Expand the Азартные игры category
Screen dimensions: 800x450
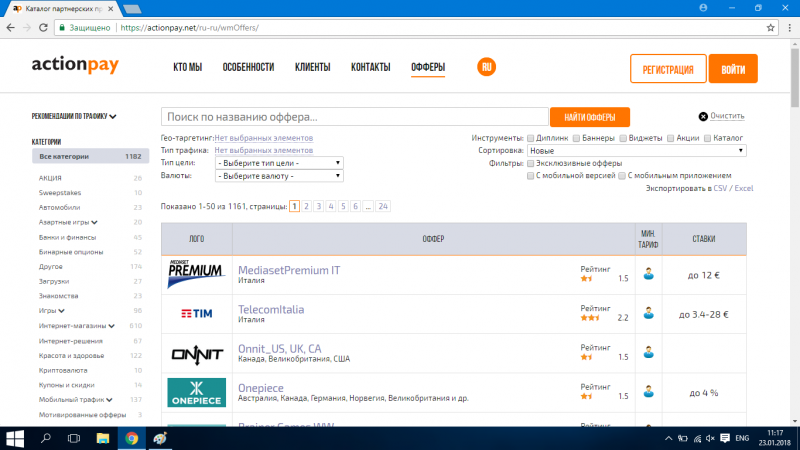point(68,222)
